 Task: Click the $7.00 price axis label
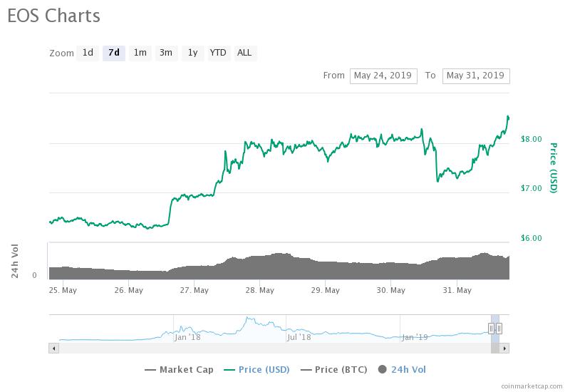pyautogui.click(x=531, y=188)
